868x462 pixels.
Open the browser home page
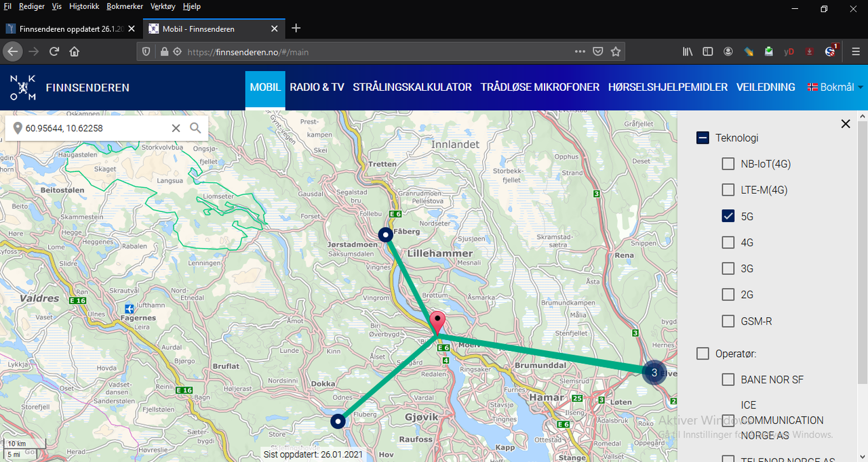(75, 51)
